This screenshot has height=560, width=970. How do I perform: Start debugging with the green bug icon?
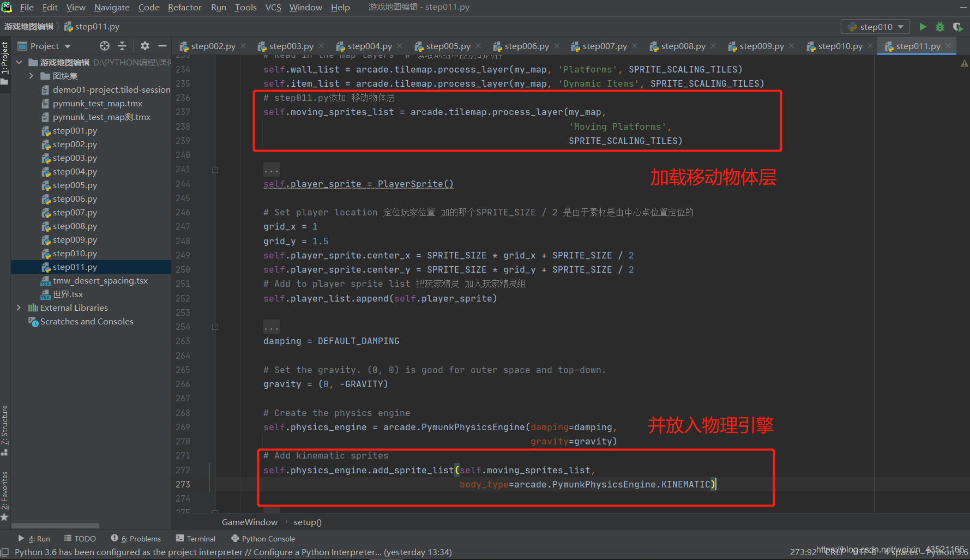pos(940,27)
